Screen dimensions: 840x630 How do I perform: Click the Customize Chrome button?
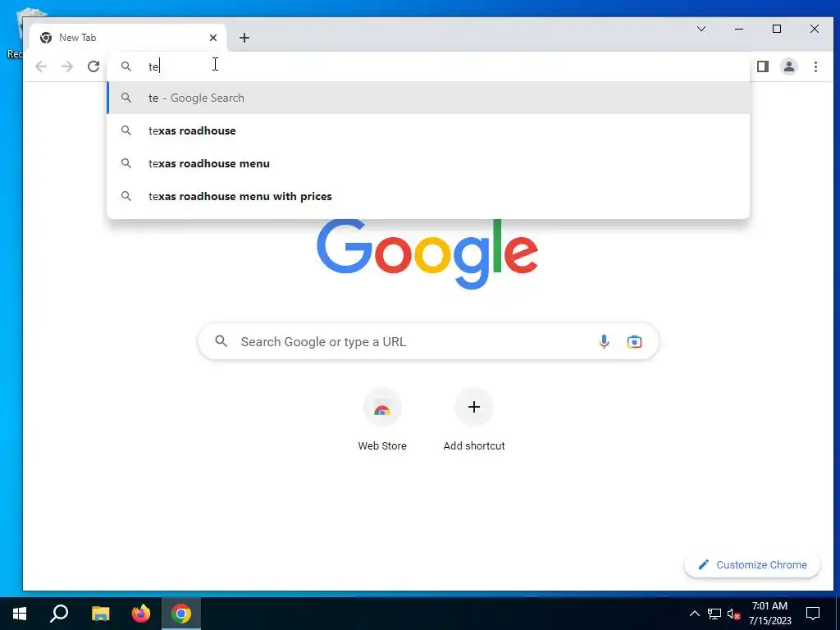tap(752, 564)
